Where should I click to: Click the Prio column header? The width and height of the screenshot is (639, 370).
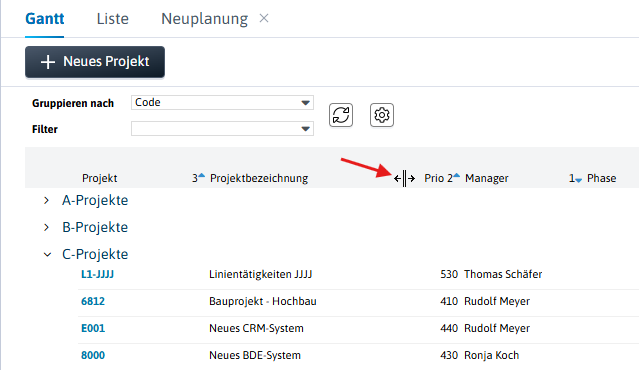(x=434, y=178)
